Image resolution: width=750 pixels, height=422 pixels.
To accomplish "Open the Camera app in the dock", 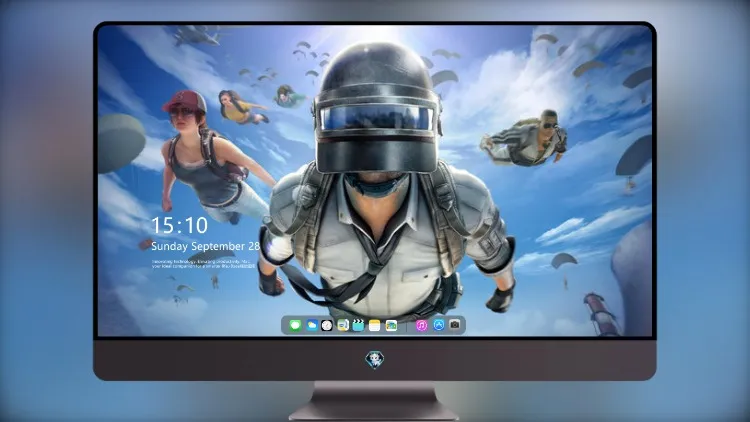I will pyautogui.click(x=455, y=325).
